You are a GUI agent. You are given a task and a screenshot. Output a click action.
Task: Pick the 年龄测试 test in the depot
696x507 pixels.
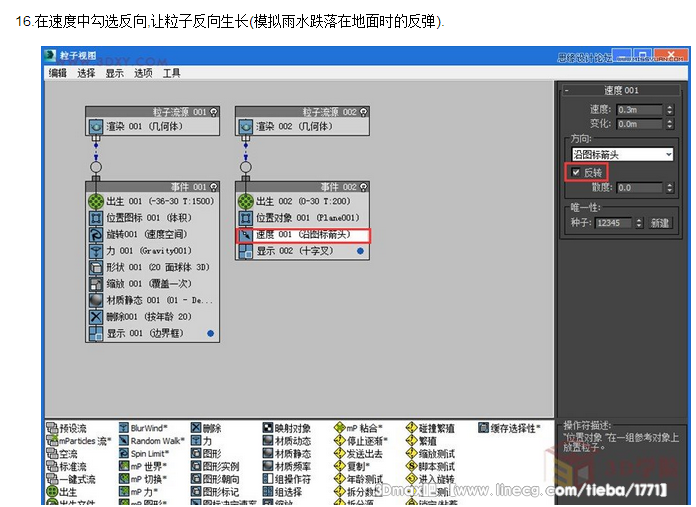(359, 479)
